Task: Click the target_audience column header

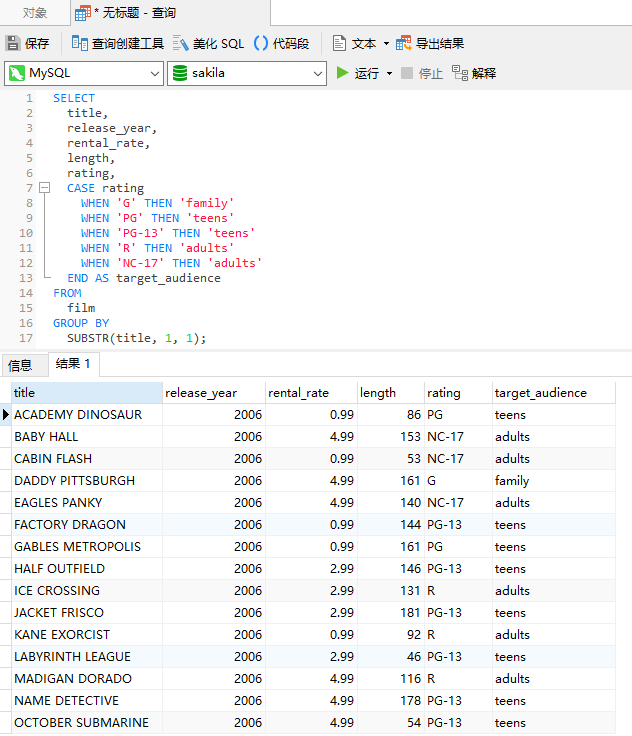Action: click(x=554, y=393)
